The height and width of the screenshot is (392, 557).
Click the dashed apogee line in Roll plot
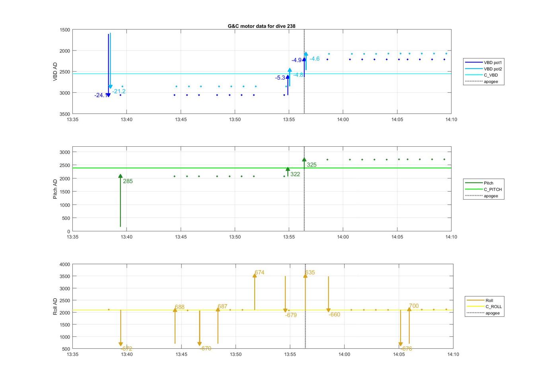click(x=306, y=307)
